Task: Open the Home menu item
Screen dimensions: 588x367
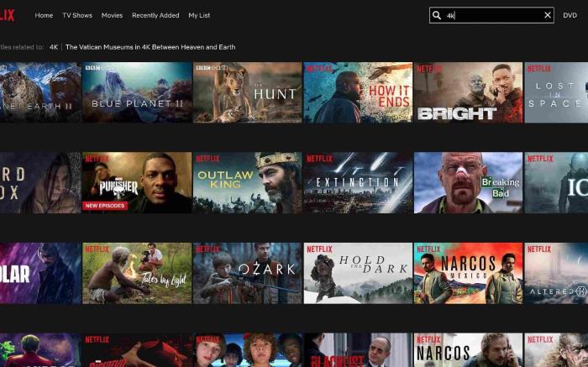Action: click(x=44, y=15)
